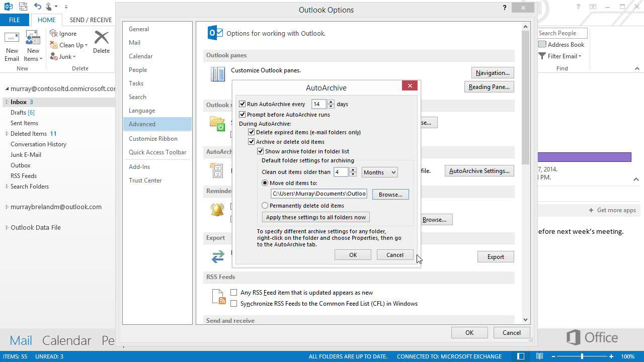Click the zoom slider in status bar

click(582, 356)
